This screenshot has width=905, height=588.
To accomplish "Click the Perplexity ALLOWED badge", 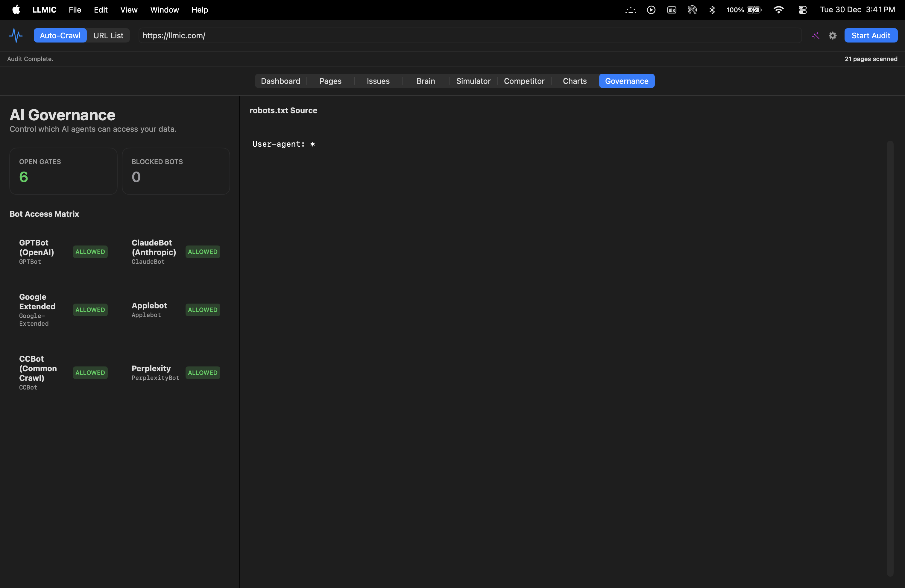I will (203, 372).
